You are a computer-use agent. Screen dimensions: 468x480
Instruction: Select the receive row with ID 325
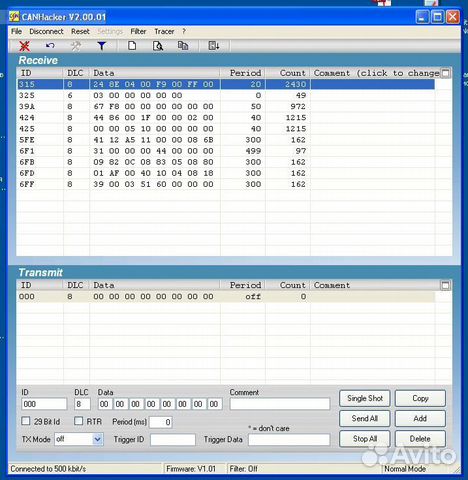click(x=226, y=95)
